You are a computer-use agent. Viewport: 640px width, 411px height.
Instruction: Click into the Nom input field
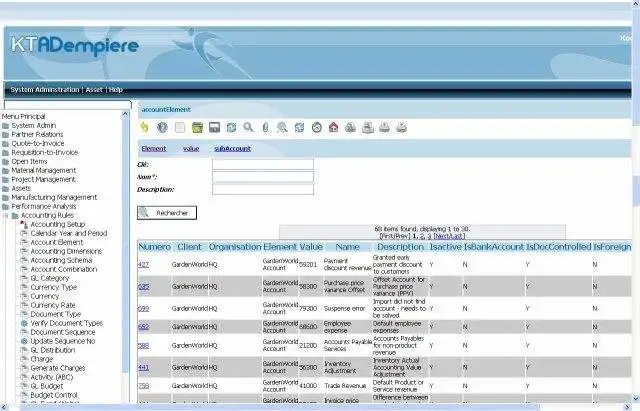coord(263,177)
